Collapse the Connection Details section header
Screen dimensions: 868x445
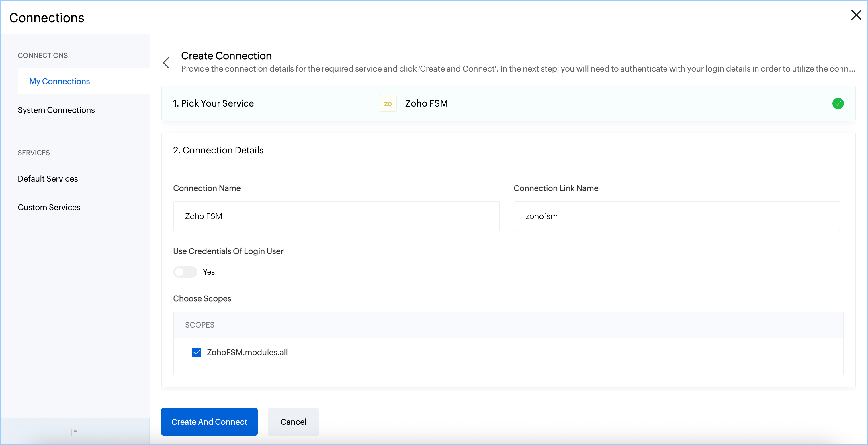click(x=218, y=150)
